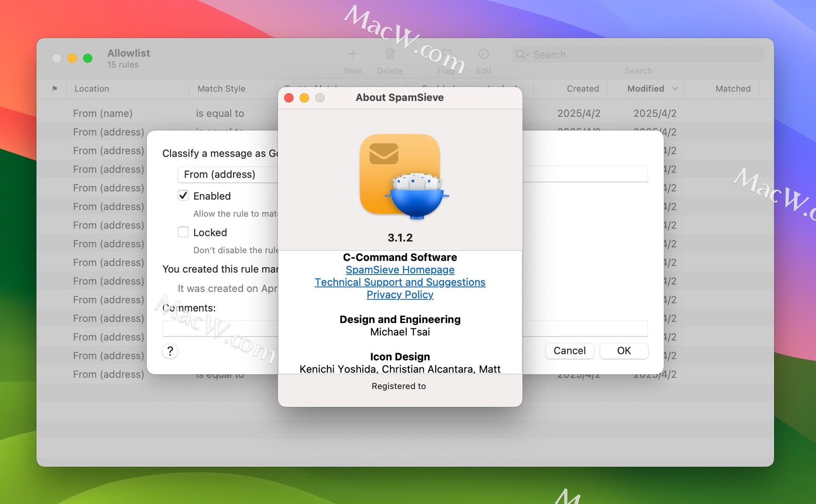Click the '15 rules' subtitle text
This screenshot has height=504, width=816.
pos(122,65)
